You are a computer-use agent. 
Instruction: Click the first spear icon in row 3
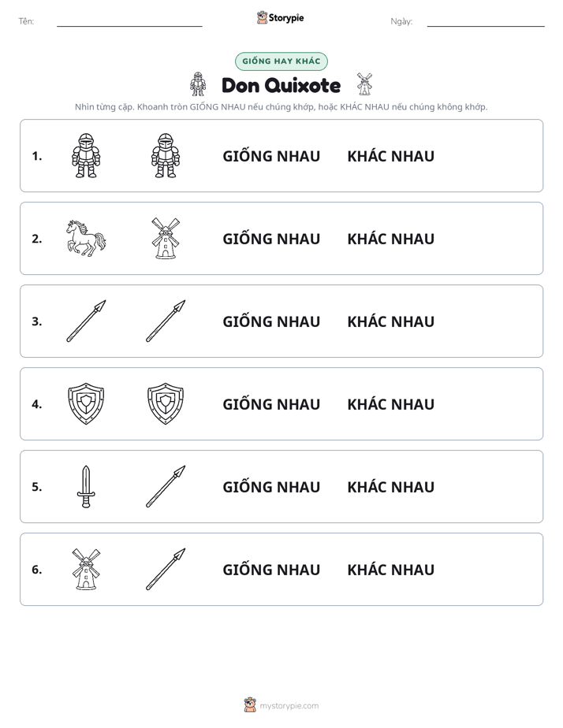86,321
